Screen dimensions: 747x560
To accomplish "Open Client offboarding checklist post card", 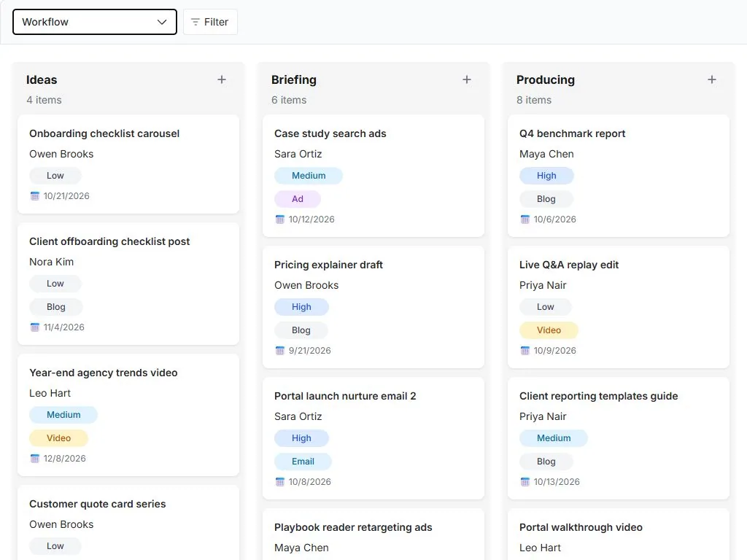I will (x=128, y=284).
